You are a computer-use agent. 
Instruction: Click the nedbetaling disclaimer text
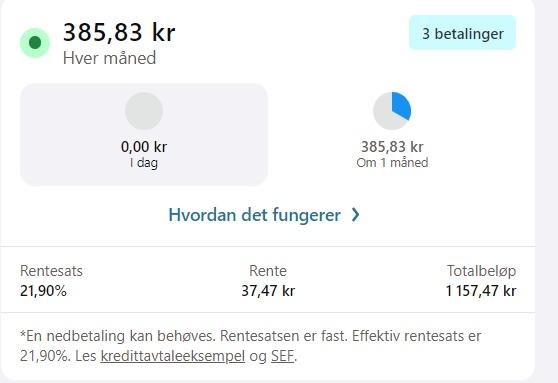click(x=251, y=346)
